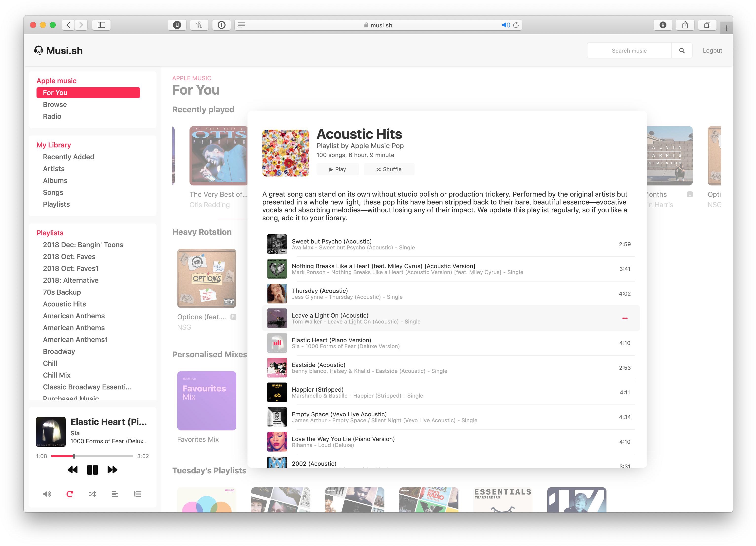Open a new tab with plus button
The width and height of the screenshot is (756, 546).
(726, 28)
